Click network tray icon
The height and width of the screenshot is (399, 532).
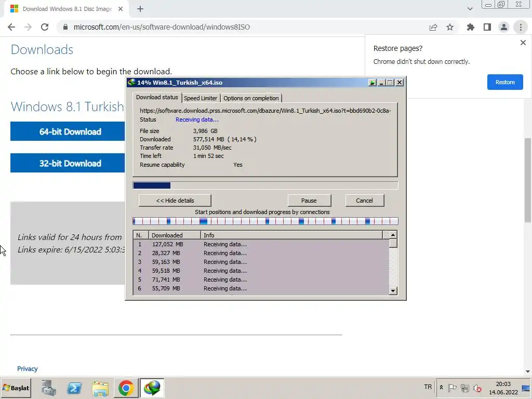465,388
